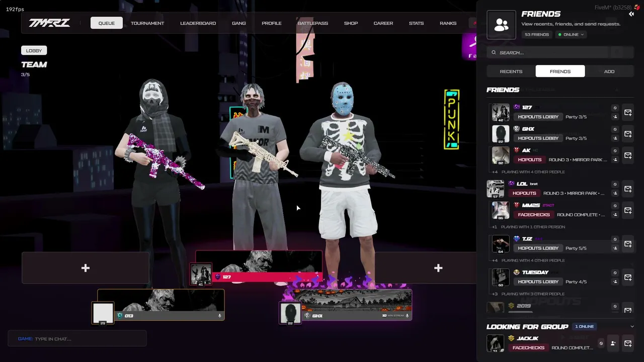The width and height of the screenshot is (644, 362).
Task: Click the envelope icon beside LOL
Action: click(x=628, y=189)
